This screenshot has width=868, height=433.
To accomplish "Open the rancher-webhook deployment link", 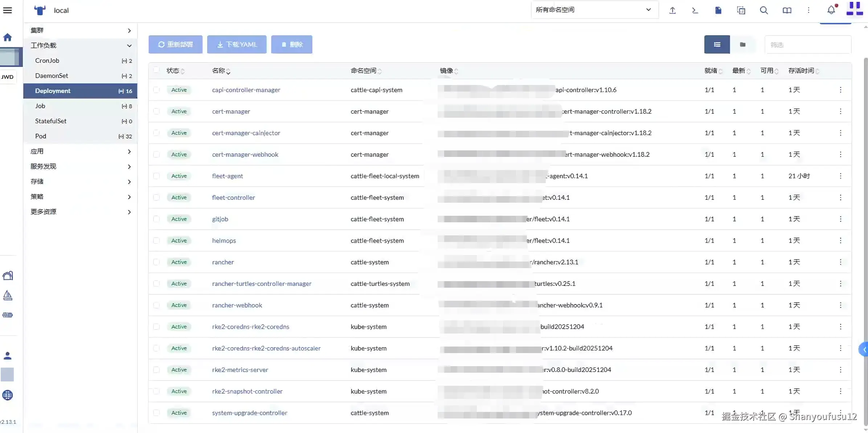I will click(x=237, y=305).
